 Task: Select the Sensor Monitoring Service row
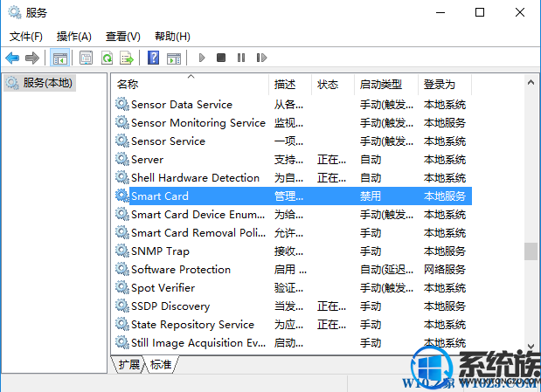294,123
